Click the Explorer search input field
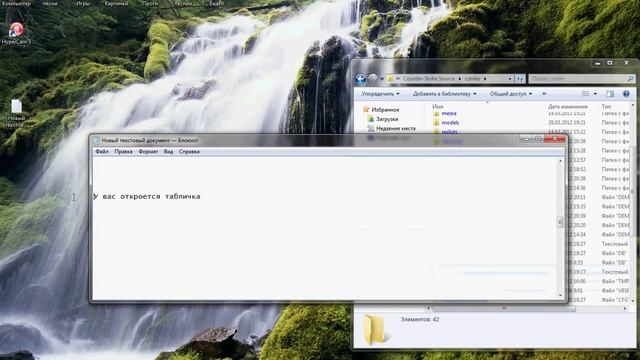640x360 pixels. [x=578, y=78]
